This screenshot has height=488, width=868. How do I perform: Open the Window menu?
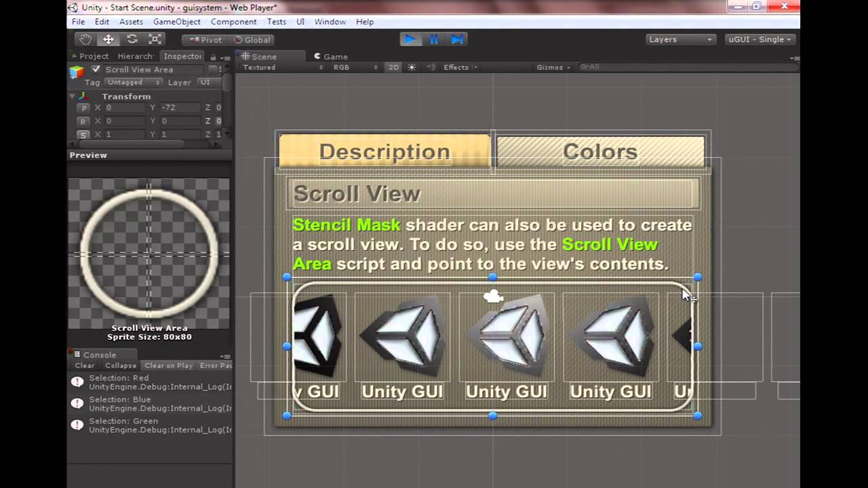(330, 22)
